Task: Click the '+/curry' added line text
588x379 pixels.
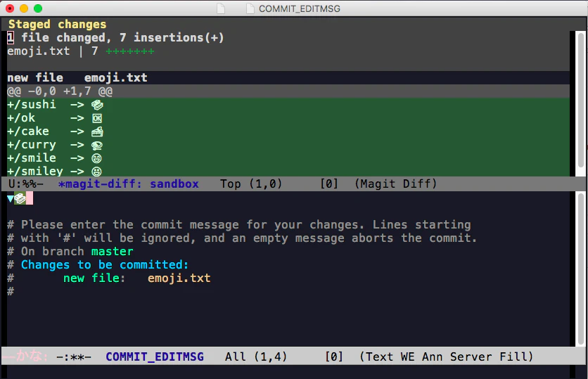Action: [32, 145]
